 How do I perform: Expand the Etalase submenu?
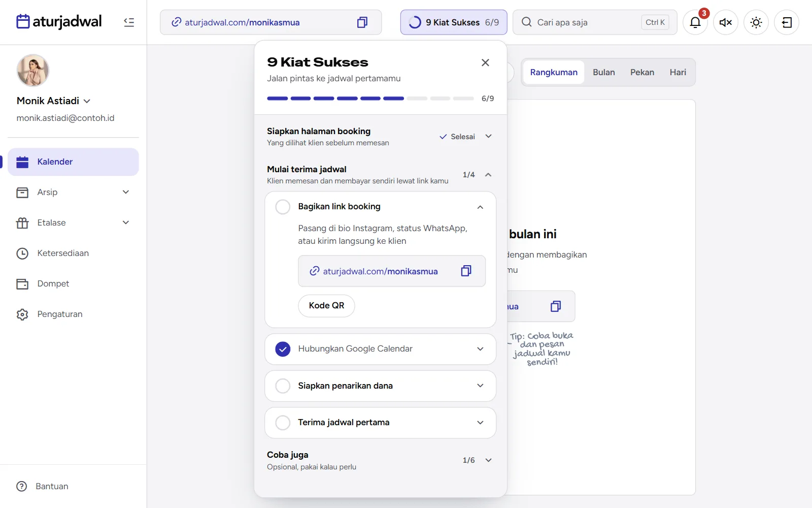pyautogui.click(x=126, y=223)
